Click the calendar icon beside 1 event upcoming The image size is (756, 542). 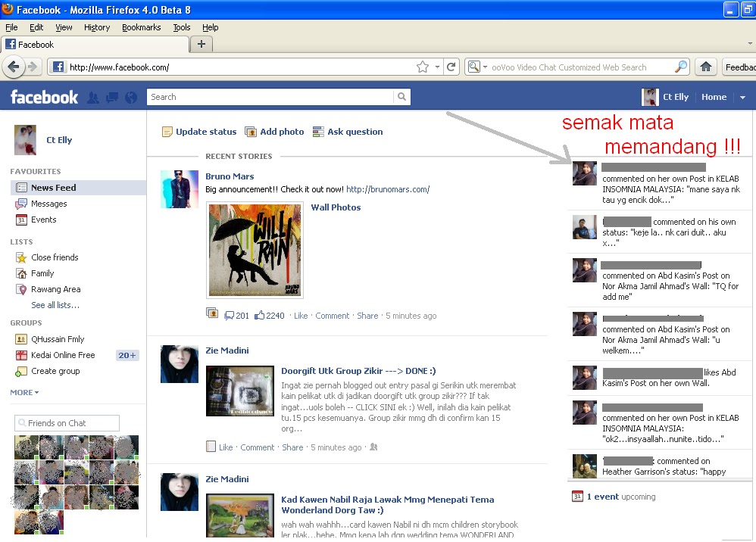click(x=578, y=497)
